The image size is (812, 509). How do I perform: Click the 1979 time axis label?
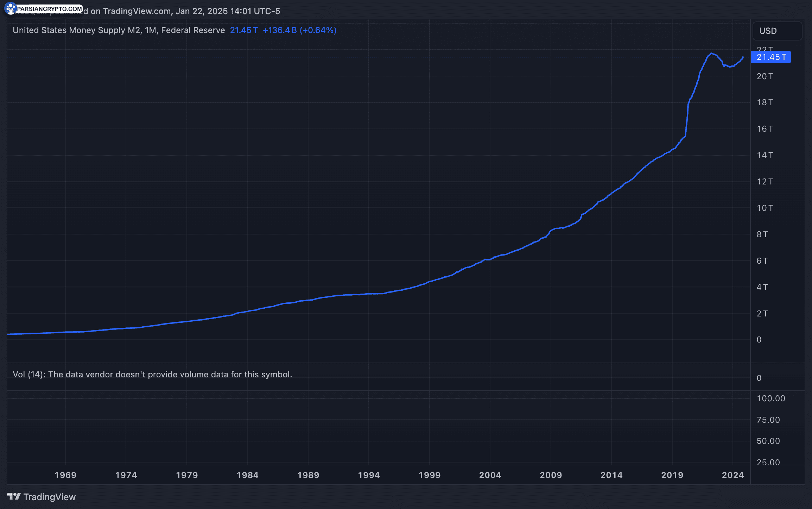187,475
